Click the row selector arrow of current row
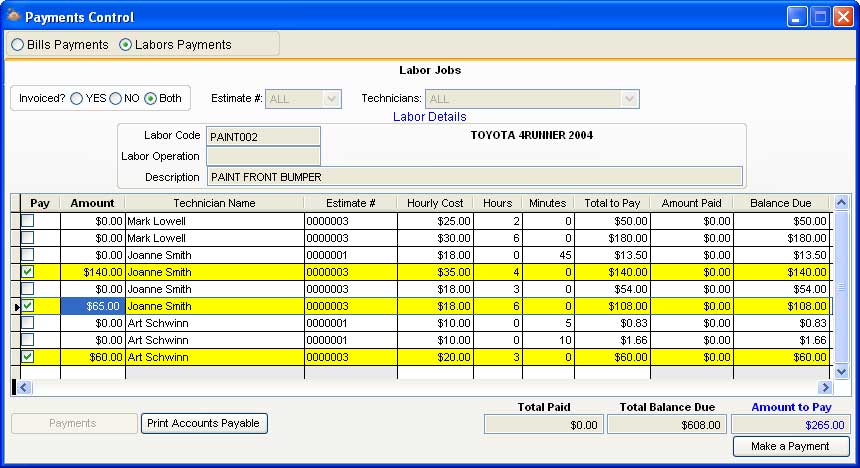The height and width of the screenshot is (468, 860). [16, 306]
